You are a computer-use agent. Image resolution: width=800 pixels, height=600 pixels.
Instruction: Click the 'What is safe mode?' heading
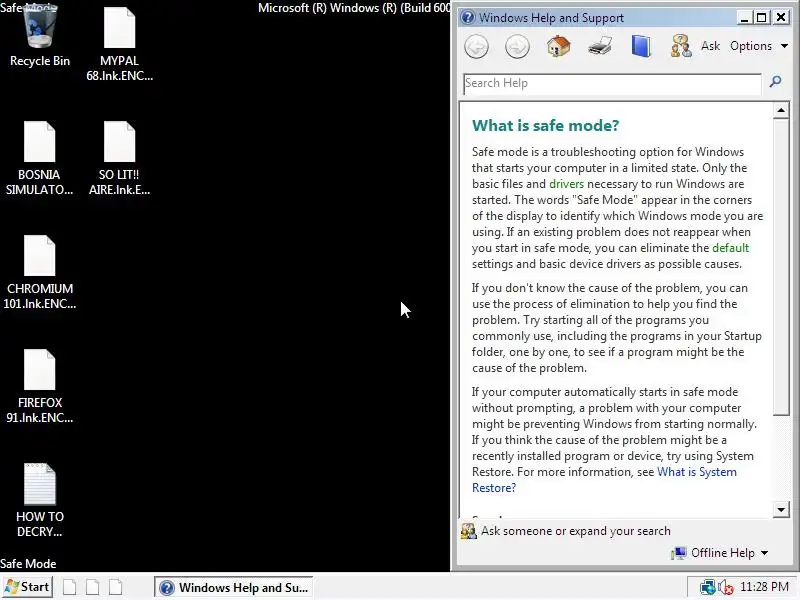click(545, 126)
